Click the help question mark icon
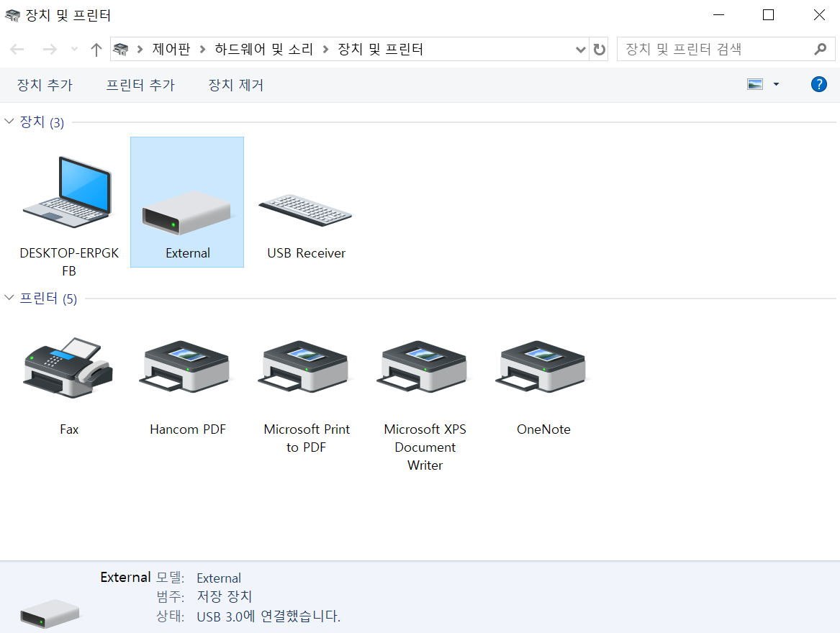840x633 pixels. click(x=818, y=84)
